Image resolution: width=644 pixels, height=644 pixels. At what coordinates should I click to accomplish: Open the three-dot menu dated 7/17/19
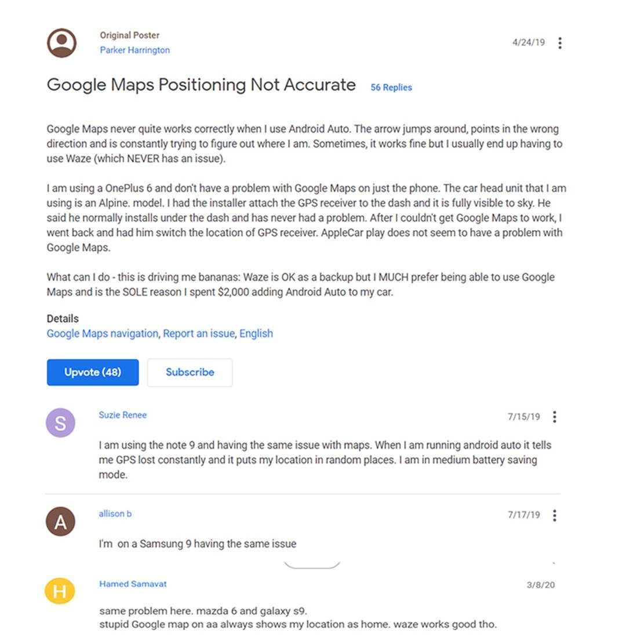(x=554, y=515)
